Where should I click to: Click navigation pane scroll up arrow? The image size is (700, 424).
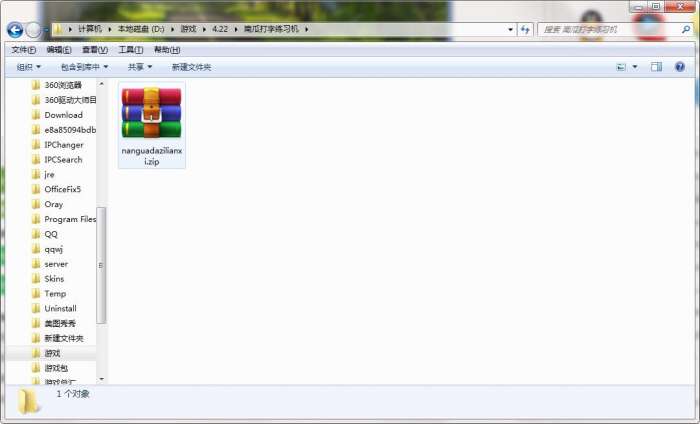coord(101,84)
